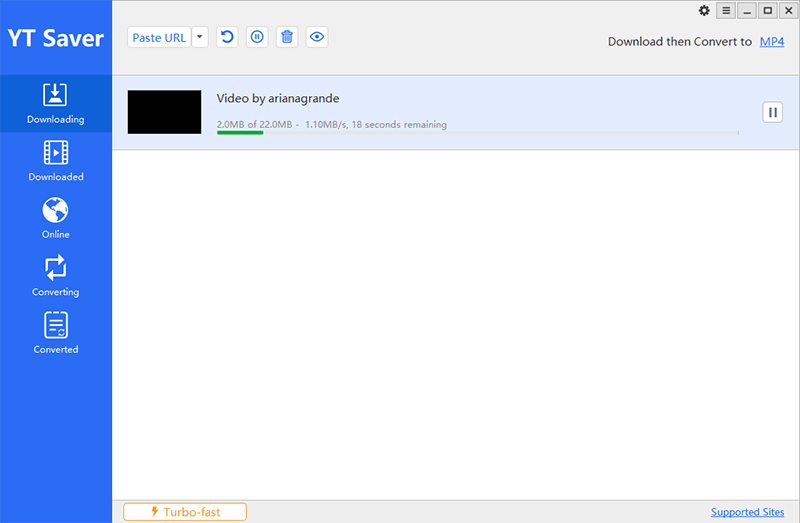The height and width of the screenshot is (523, 800).
Task: Go to the Converting section
Action: point(56,276)
